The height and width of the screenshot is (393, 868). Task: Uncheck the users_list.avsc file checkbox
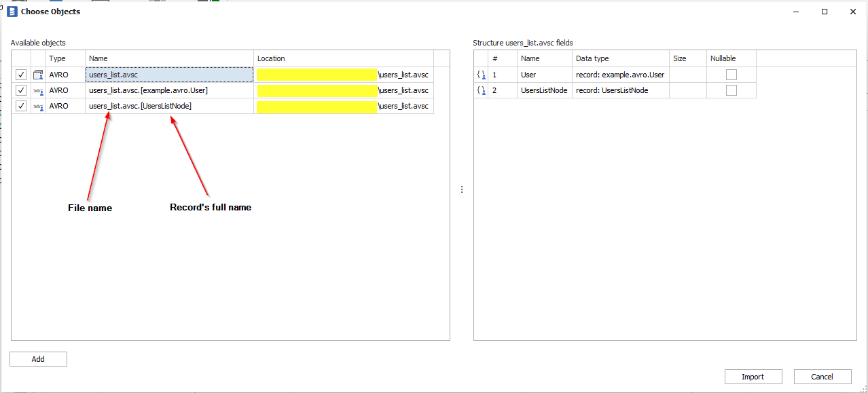point(21,75)
